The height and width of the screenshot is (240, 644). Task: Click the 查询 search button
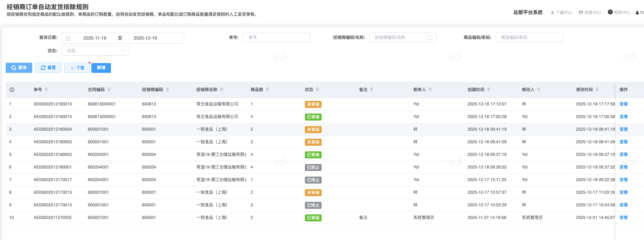click(19, 68)
